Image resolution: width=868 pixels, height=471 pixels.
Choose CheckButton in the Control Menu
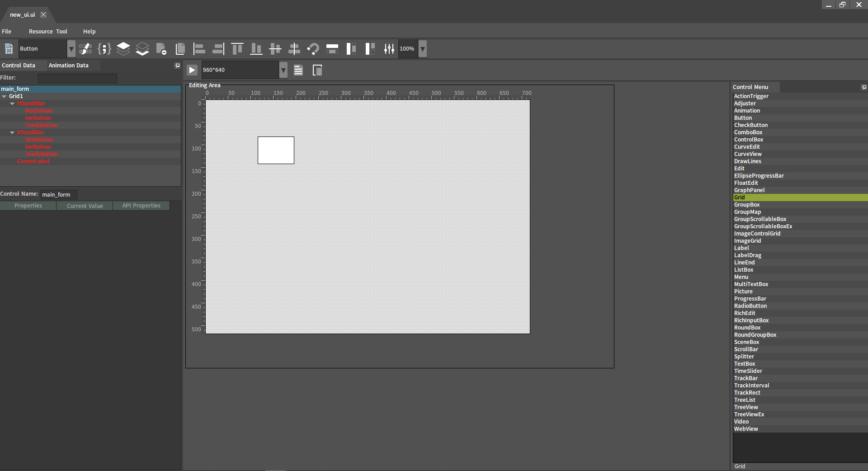(x=800, y=125)
